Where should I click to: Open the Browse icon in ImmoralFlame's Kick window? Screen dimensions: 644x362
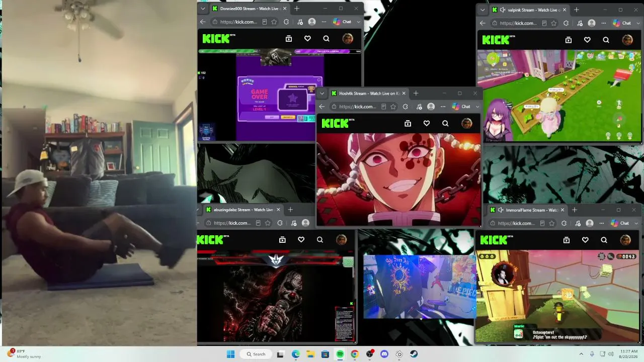pyautogui.click(x=567, y=240)
